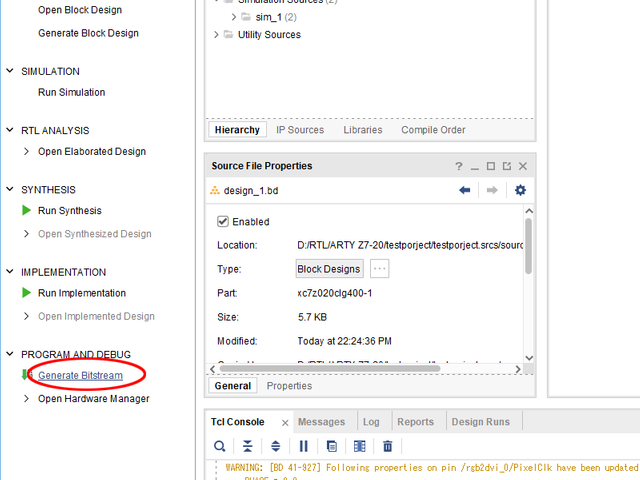Screen dimensions: 640x480
Task: Click the green Run Synthesis play icon
Action: click(27, 211)
